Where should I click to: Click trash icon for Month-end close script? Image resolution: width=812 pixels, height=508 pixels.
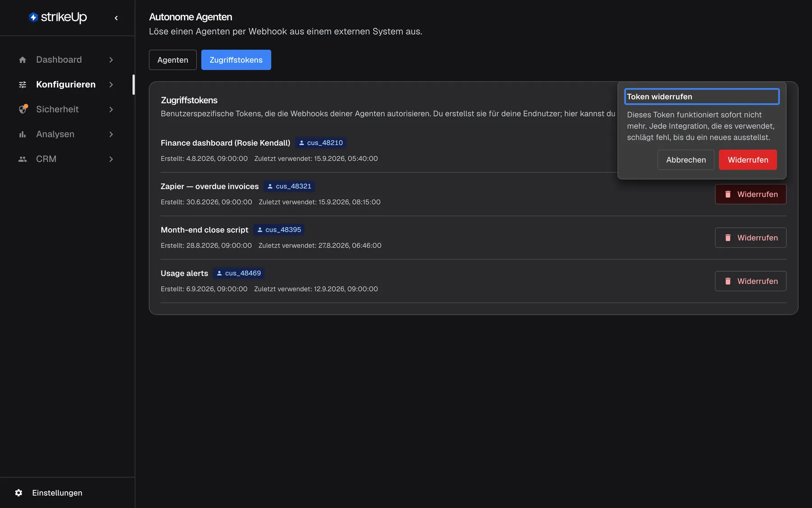[x=728, y=238]
